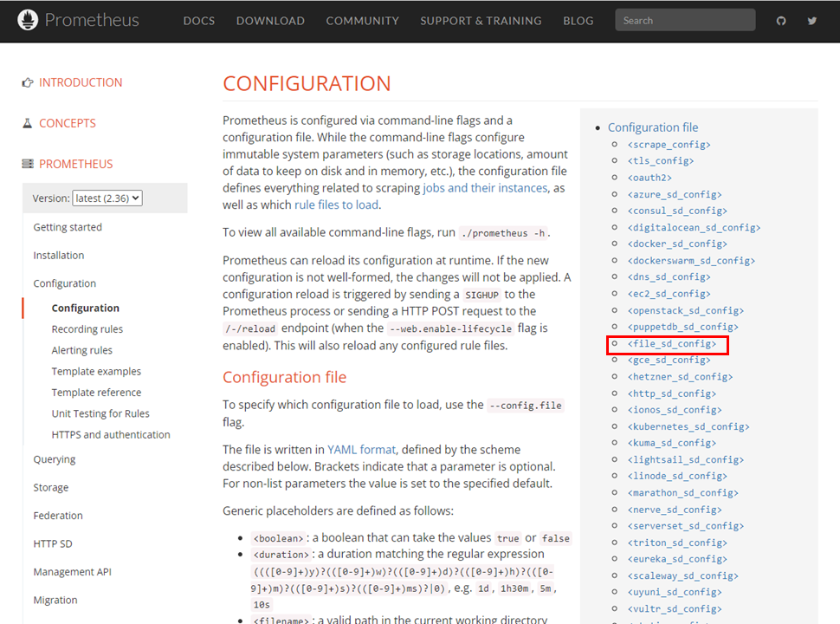This screenshot has height=624, width=840.
Task: Jump to <ionos_sd_config> section
Action: pos(675,410)
